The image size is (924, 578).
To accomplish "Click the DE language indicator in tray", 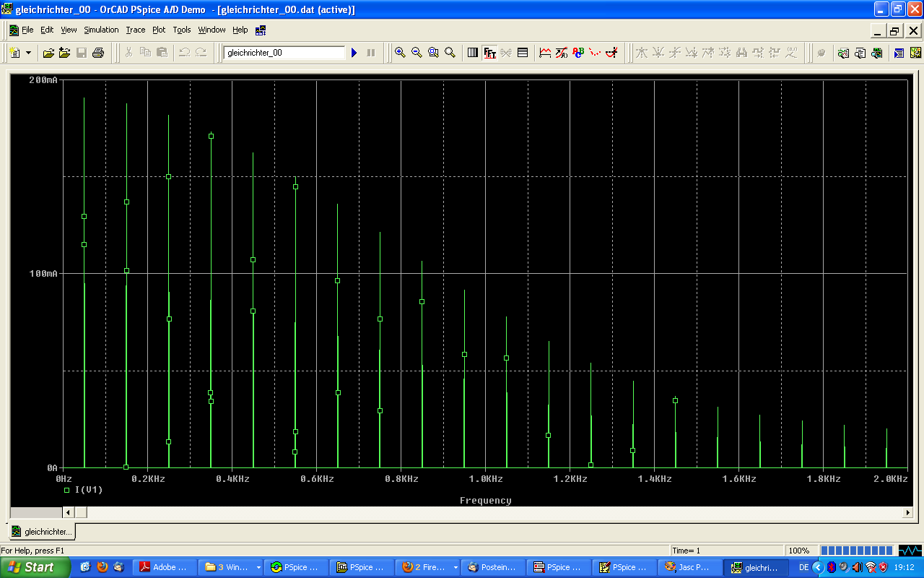I will point(803,567).
